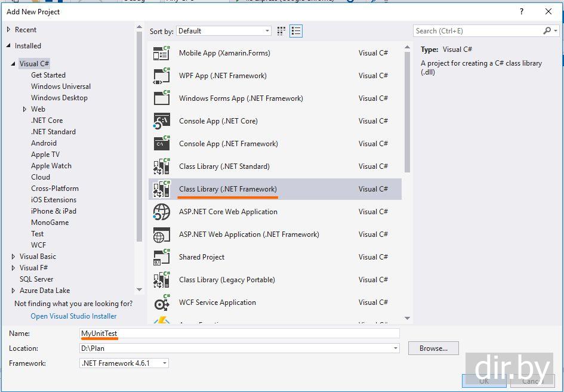This screenshot has height=392, width=564.
Task: Select .NET Core category in tree
Action: pos(47,121)
